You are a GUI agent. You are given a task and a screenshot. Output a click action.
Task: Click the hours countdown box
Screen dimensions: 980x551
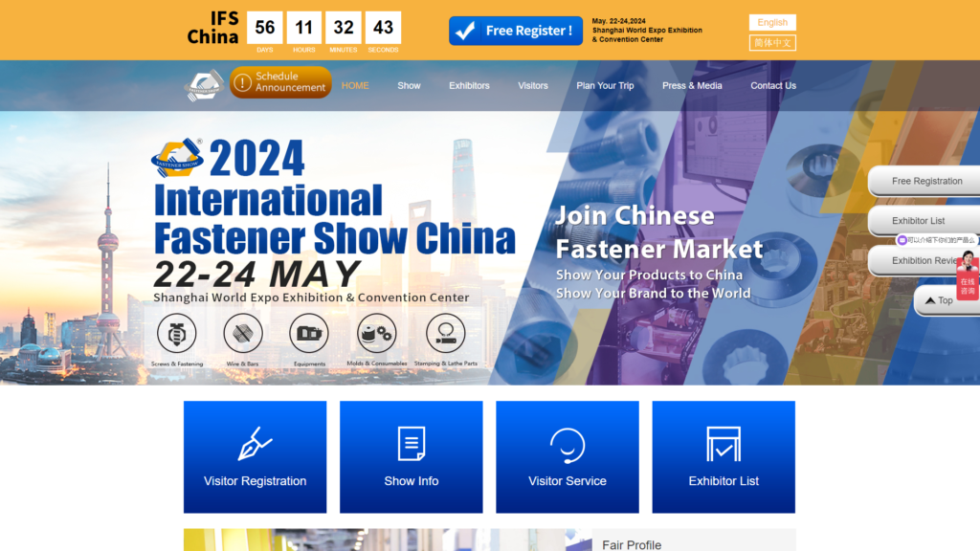click(x=303, y=28)
